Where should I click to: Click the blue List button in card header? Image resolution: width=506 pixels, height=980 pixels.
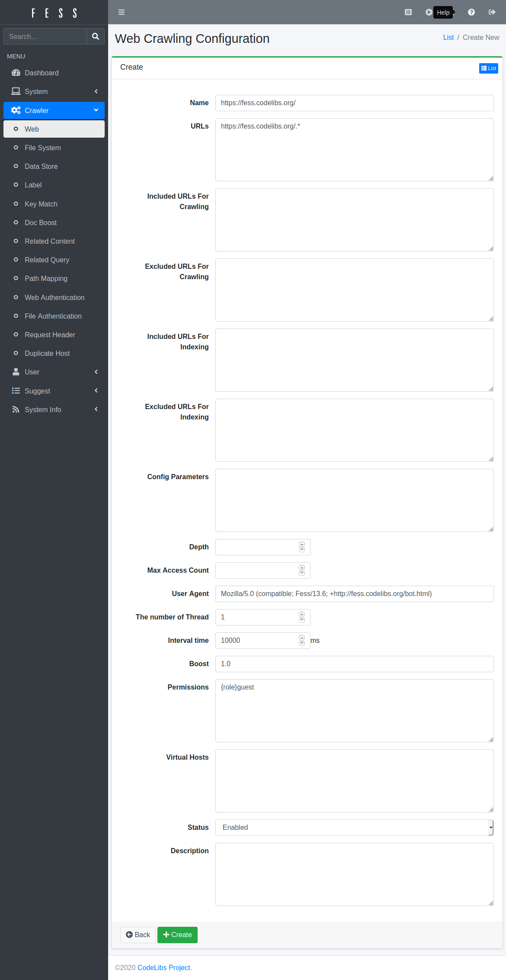click(x=488, y=68)
